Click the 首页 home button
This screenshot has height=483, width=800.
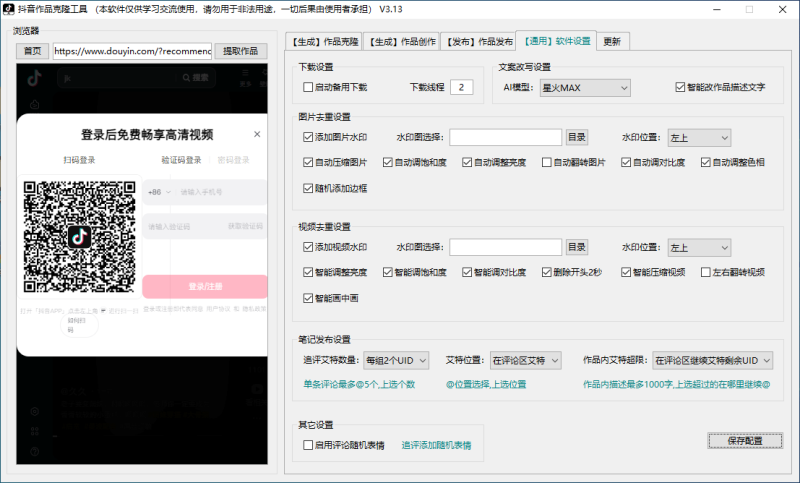(x=33, y=51)
